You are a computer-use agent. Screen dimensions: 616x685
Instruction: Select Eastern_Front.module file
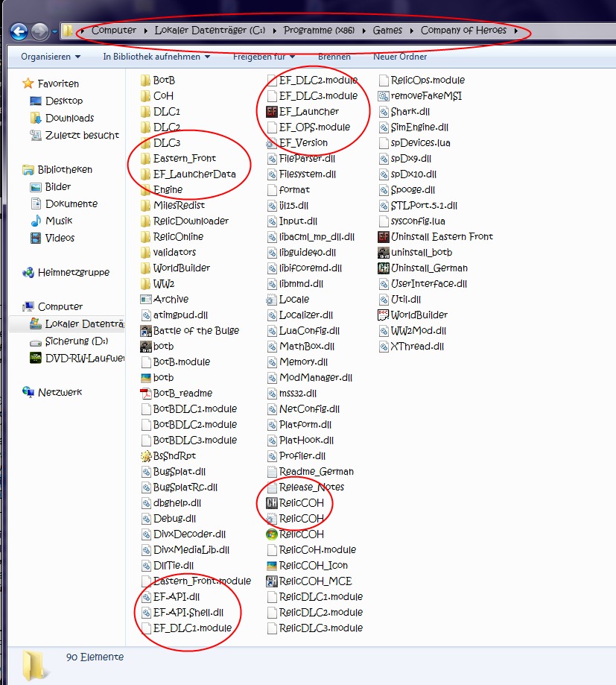196,581
